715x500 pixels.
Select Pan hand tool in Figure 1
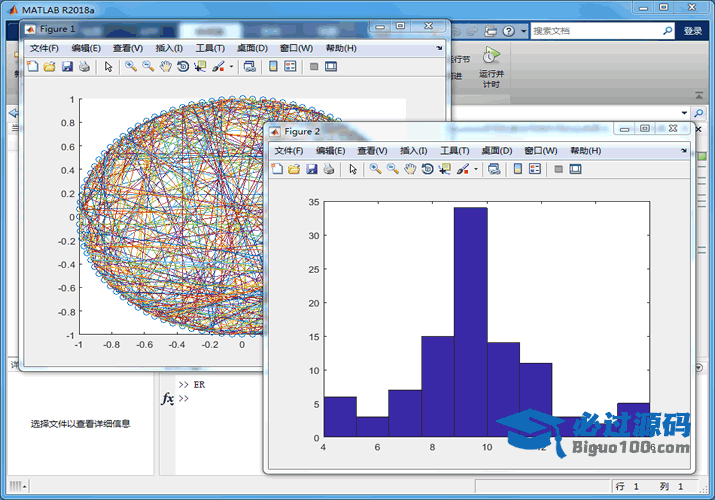pyautogui.click(x=165, y=67)
